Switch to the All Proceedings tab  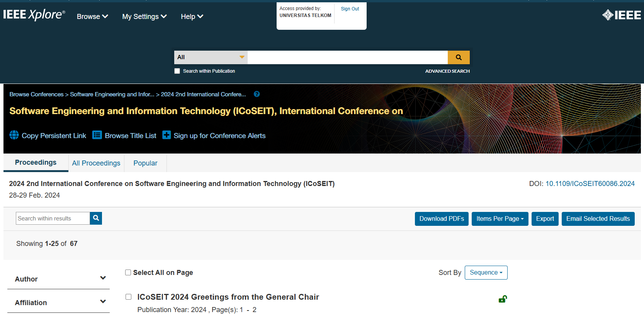(96, 163)
